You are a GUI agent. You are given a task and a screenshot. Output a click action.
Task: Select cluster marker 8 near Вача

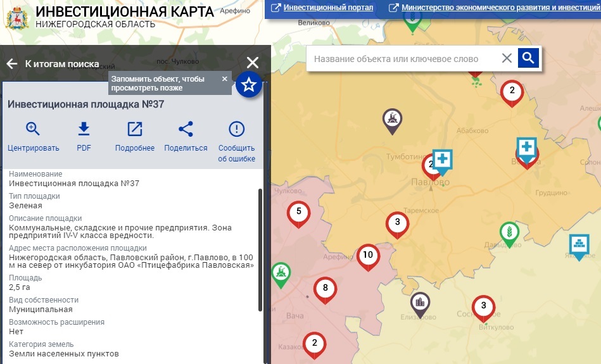pos(325,291)
